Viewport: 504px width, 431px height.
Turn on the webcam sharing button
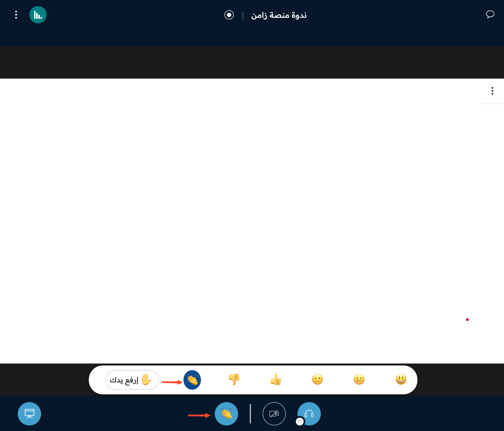(274, 414)
